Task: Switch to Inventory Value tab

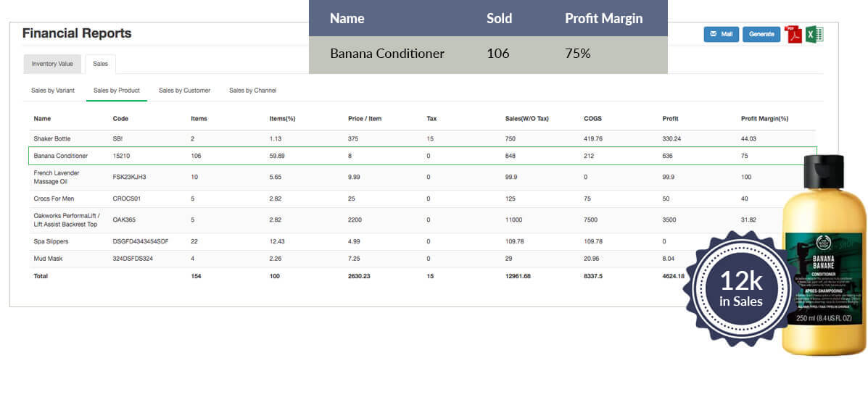Action: pos(52,64)
